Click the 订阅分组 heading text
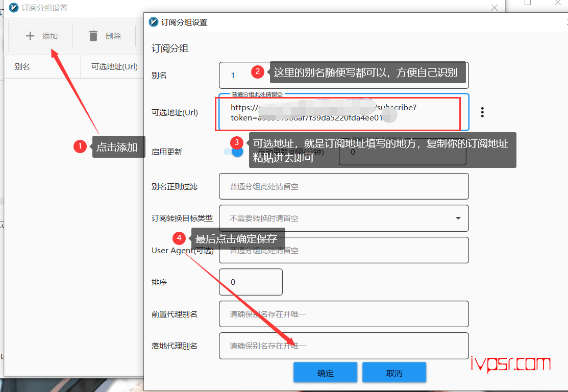 tap(170, 48)
